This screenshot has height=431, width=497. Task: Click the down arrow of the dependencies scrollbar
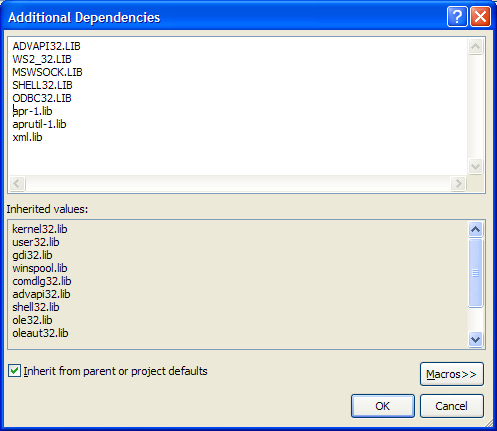[x=475, y=166]
